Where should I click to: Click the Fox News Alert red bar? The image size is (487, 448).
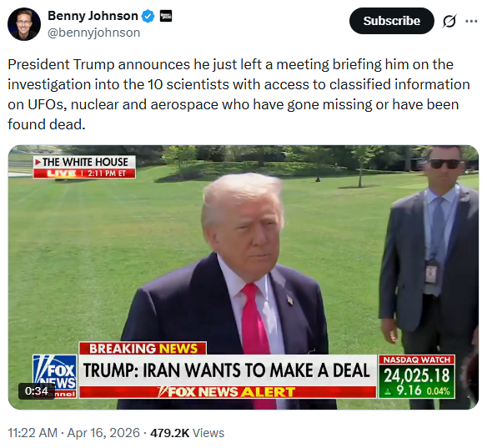(x=227, y=392)
